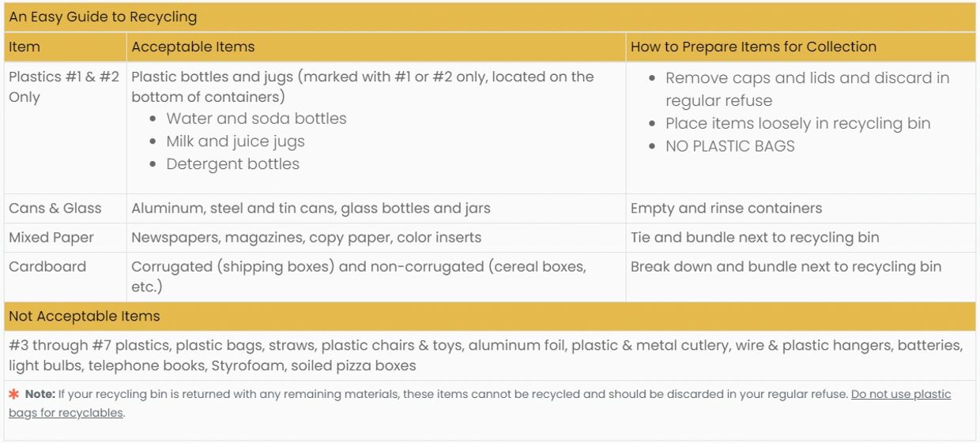Select the "Item" column header

point(24,47)
